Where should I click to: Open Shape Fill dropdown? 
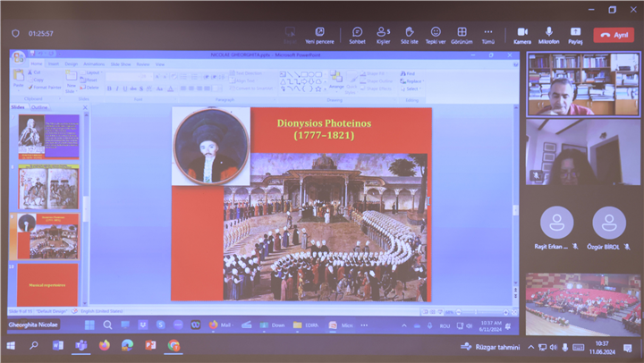[x=373, y=74]
